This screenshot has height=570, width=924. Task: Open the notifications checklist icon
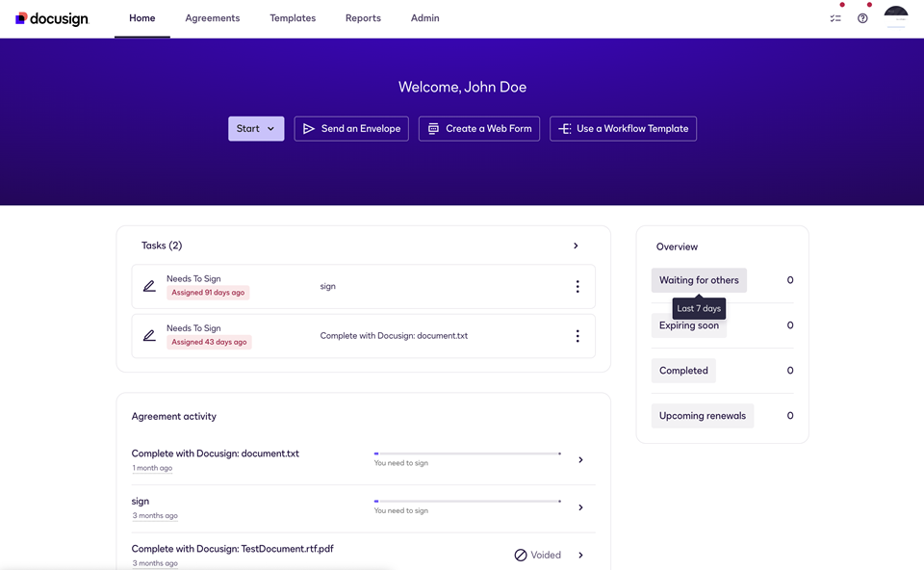(x=834, y=17)
